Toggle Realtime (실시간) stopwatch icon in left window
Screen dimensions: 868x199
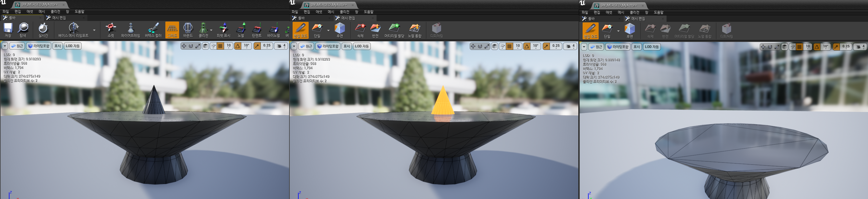pos(43,30)
